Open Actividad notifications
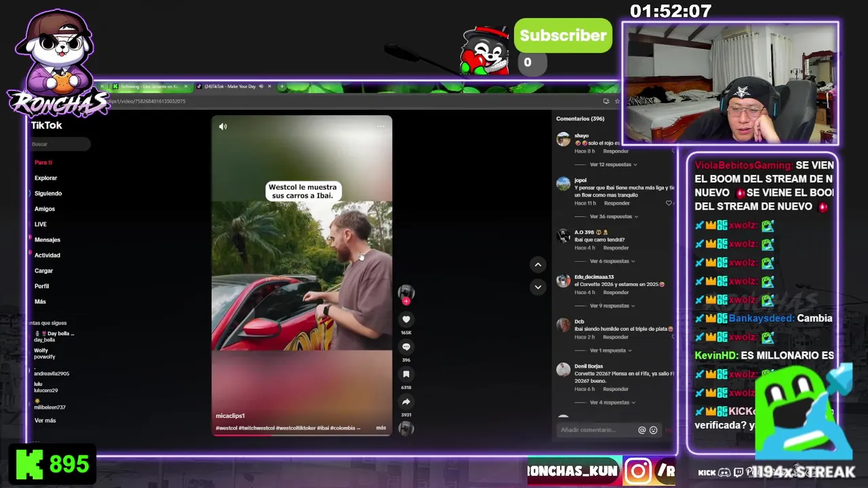The width and height of the screenshot is (868, 488). point(47,256)
